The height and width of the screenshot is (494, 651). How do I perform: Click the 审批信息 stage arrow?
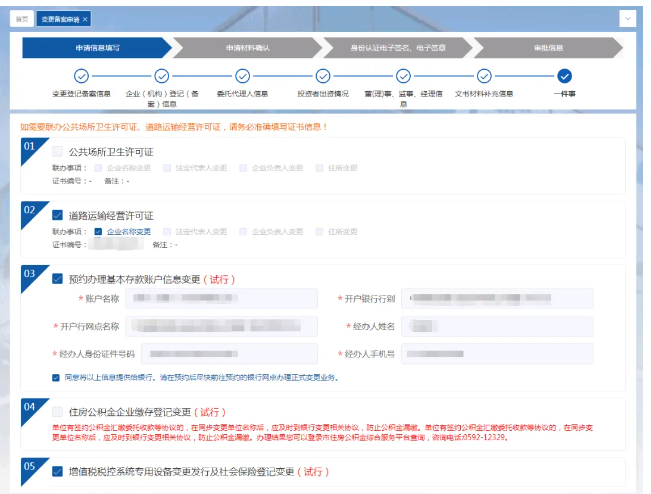coord(548,47)
